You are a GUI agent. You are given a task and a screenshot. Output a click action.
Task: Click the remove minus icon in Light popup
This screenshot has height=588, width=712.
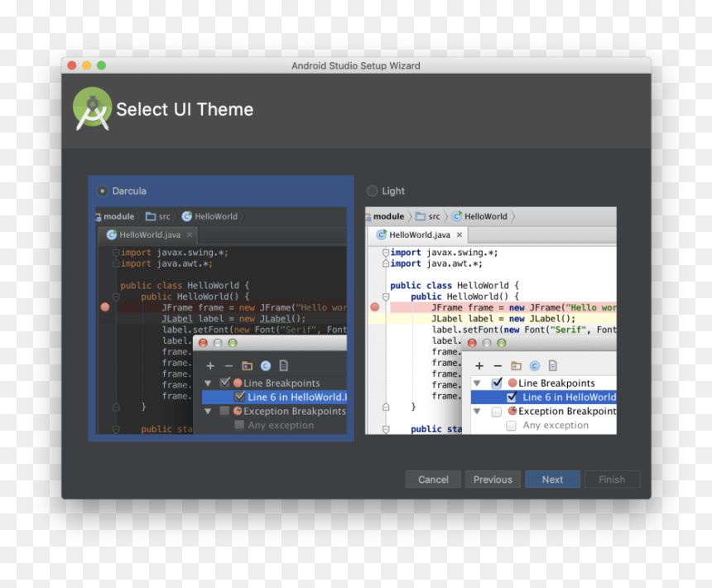[x=498, y=366]
